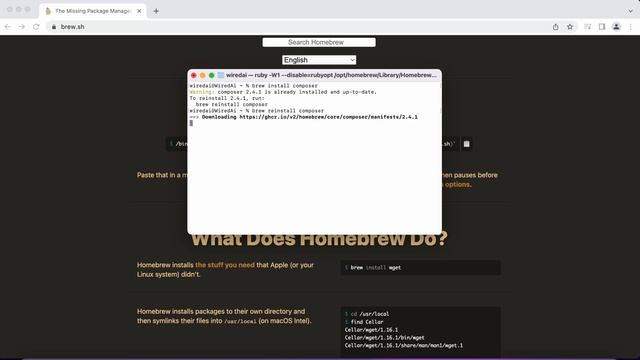This screenshot has height=360, width=640.
Task: Reload the brew.sh page
Action: [36, 27]
